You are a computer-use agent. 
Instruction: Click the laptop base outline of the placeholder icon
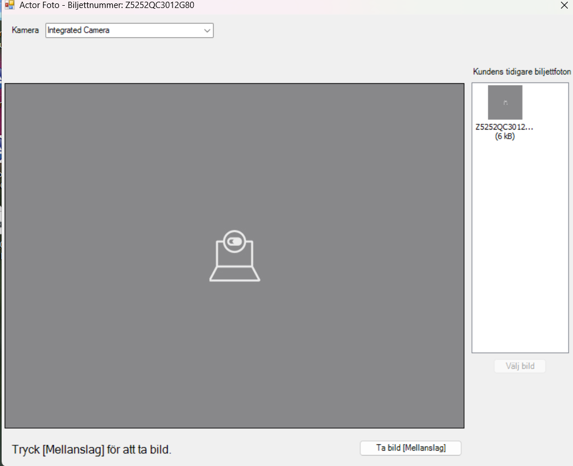pyautogui.click(x=235, y=274)
